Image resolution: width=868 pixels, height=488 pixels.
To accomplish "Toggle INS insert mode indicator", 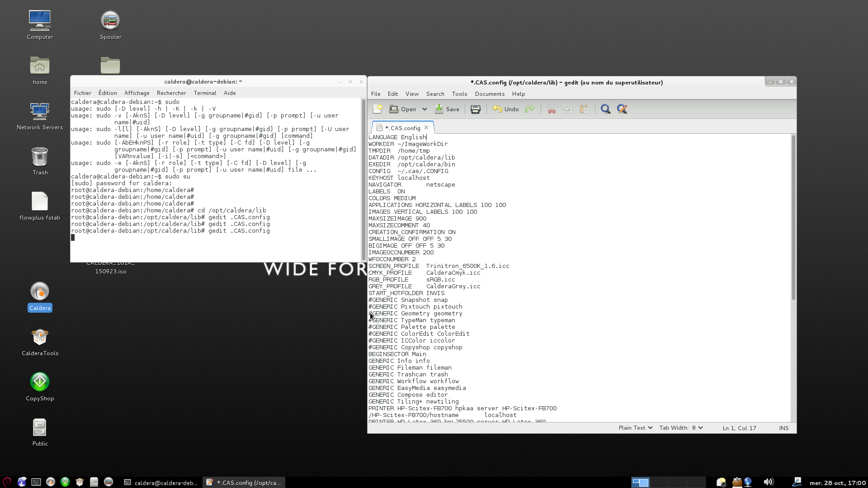I will click(x=783, y=428).
